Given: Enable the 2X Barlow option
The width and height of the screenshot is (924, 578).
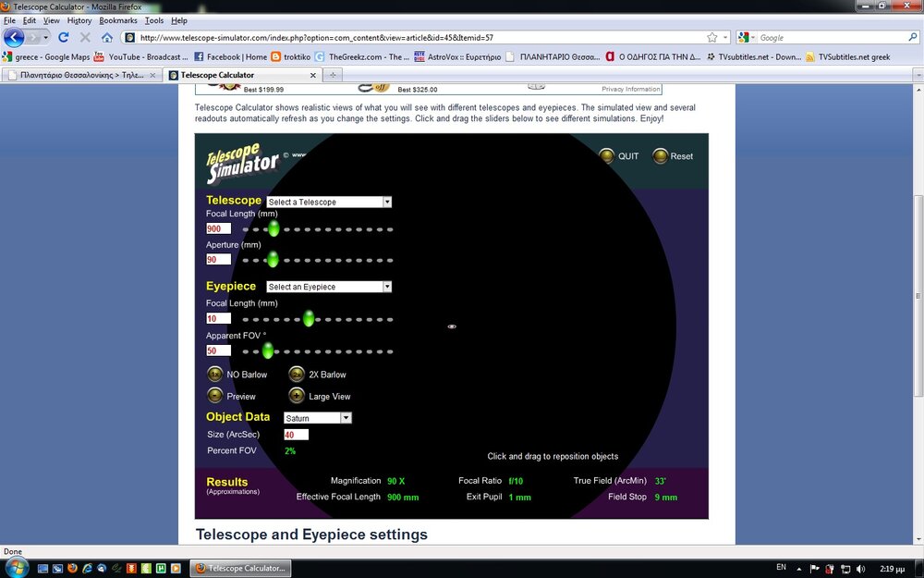Looking at the screenshot, I should pos(297,375).
